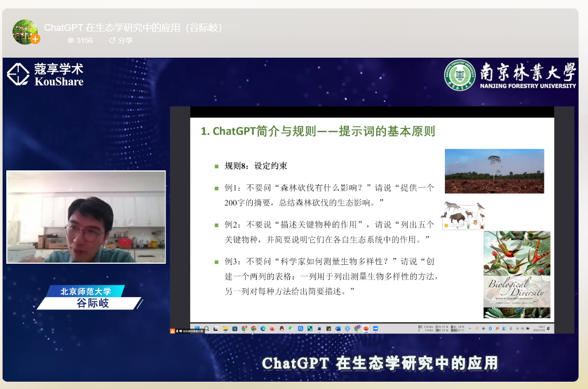Click the Nanjing Forestry University emblem

460,75
